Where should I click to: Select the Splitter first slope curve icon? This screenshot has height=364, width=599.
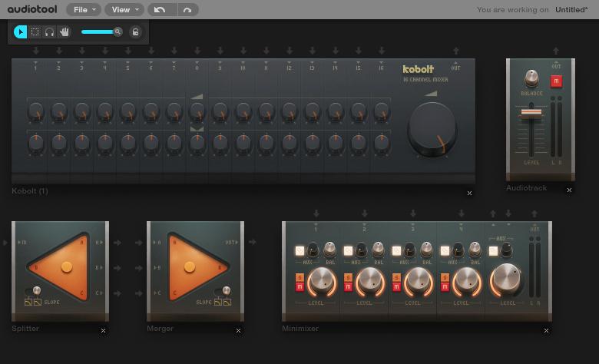(x=28, y=302)
